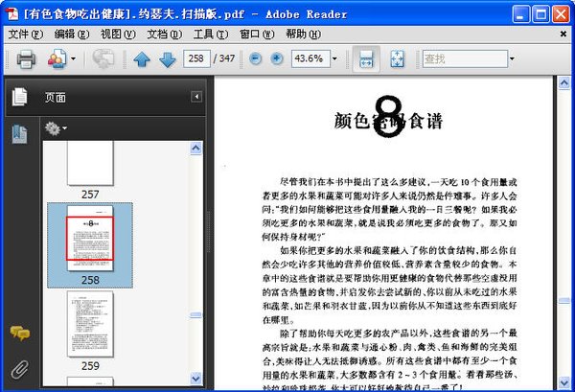Open the 工具(T) menu

pos(211,35)
